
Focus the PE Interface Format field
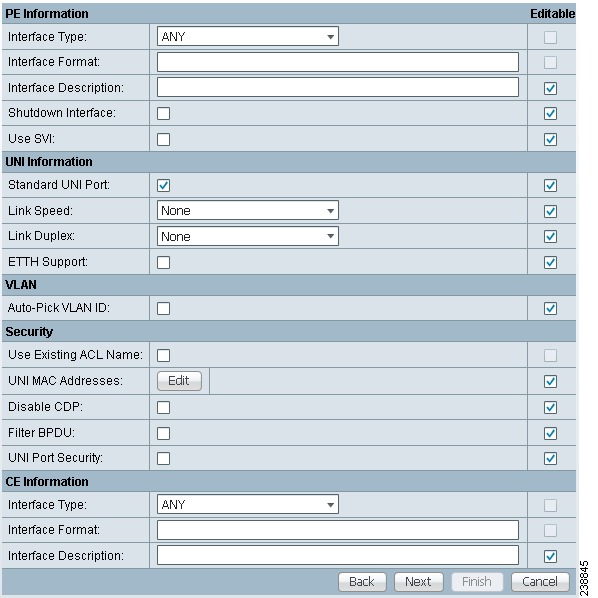[x=338, y=62]
